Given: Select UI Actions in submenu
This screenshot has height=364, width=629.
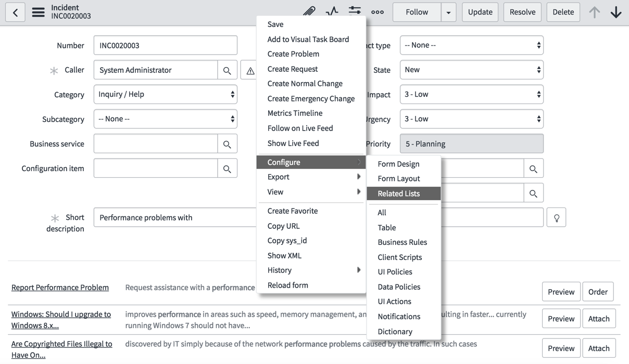Looking at the screenshot, I should coord(404,301).
